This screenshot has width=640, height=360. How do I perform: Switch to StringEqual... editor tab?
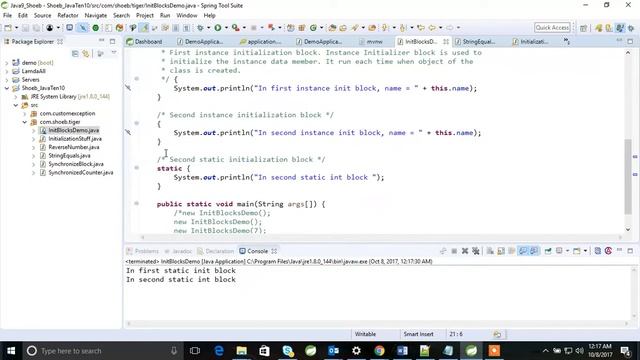tap(476, 42)
